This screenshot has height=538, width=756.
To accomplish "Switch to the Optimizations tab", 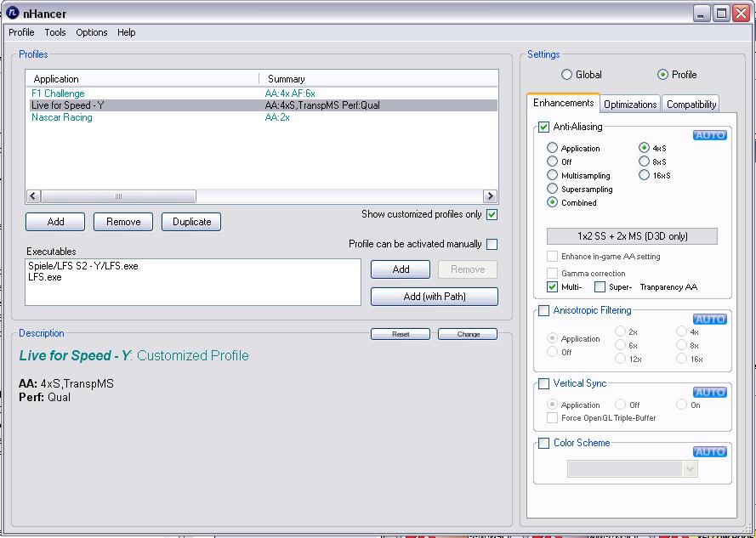I will [x=630, y=105].
